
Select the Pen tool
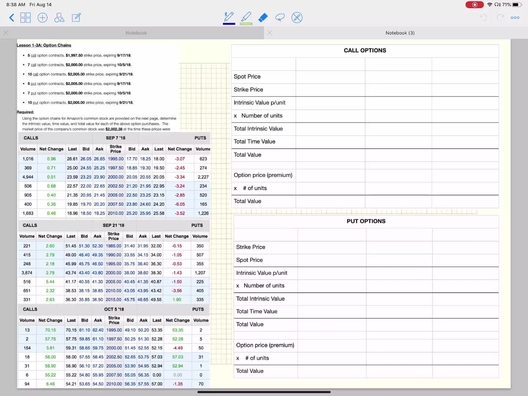point(229,18)
